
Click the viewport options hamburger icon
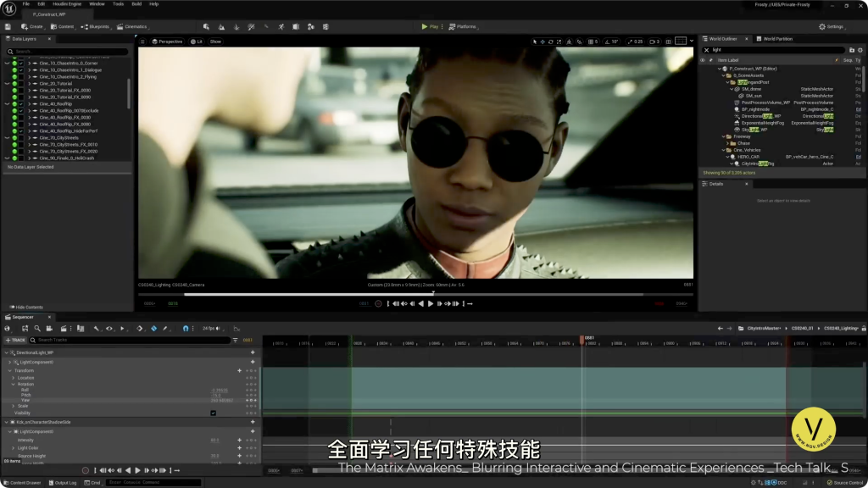point(142,42)
